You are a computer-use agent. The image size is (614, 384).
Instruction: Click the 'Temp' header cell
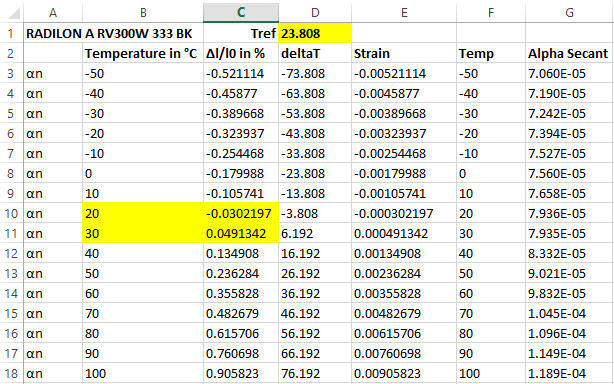491,53
